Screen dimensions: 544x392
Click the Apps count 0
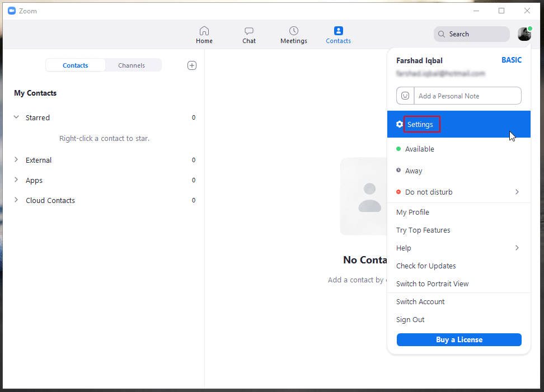(194, 180)
